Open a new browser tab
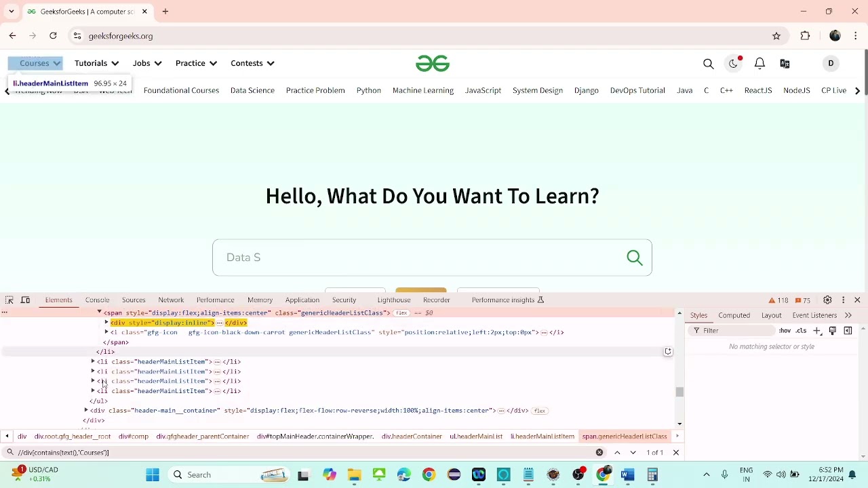 (x=165, y=12)
